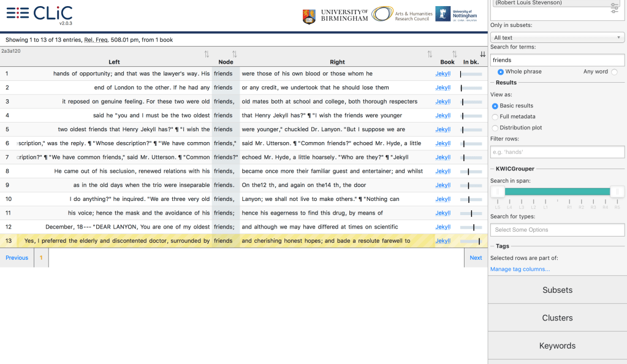Sort by the Node column arrows
This screenshot has width=627, height=364.
tap(234, 55)
